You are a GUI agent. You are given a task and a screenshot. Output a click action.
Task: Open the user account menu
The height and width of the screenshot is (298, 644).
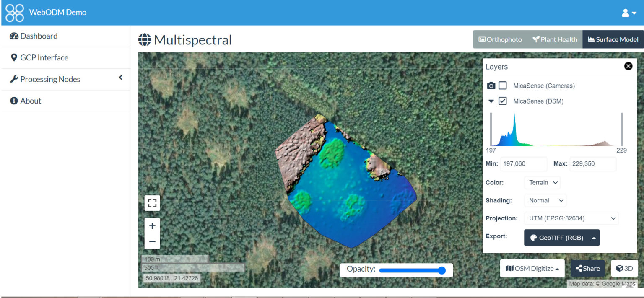coord(628,13)
